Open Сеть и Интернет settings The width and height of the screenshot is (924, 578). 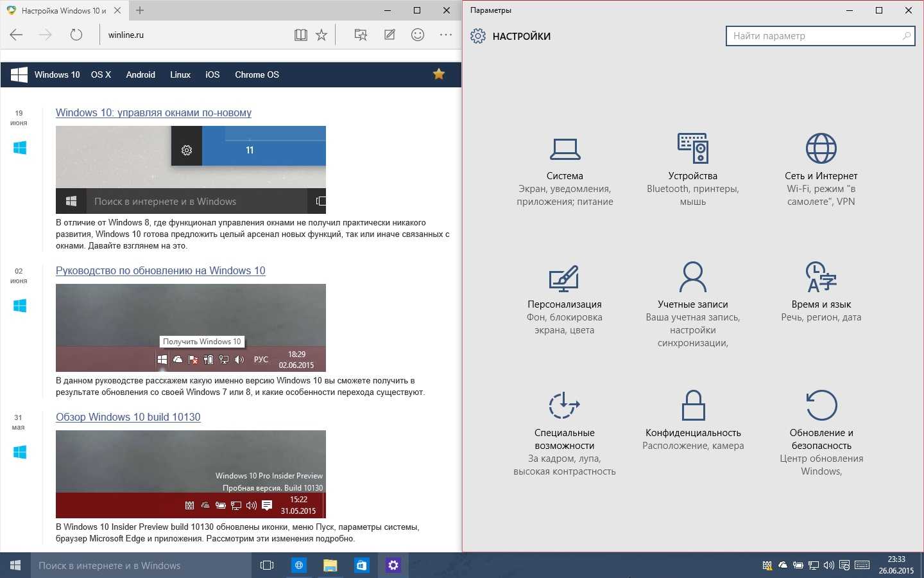click(x=821, y=171)
